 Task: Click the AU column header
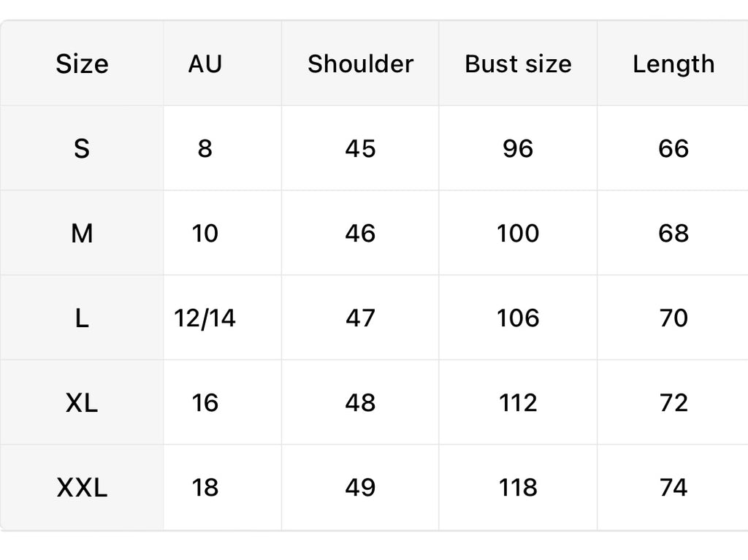205,64
